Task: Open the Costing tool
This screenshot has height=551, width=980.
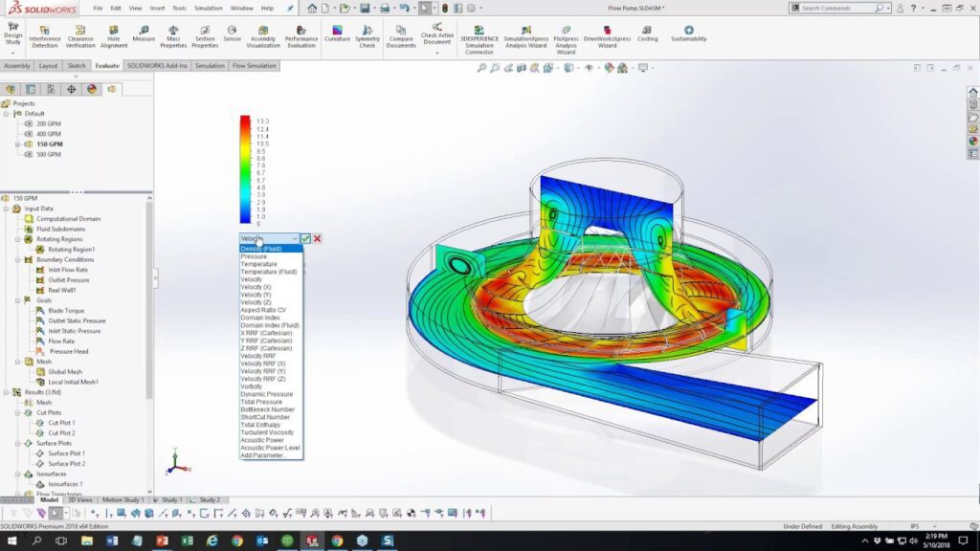Action: pos(647,32)
